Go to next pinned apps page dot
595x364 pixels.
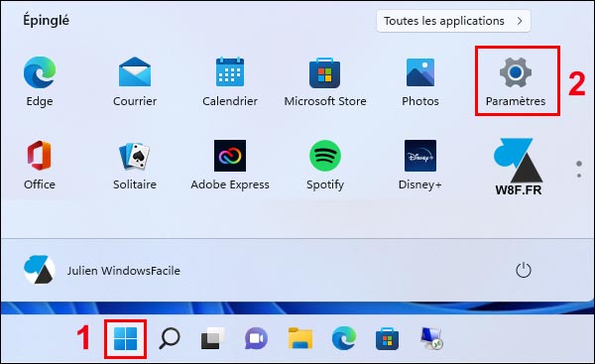click(x=579, y=176)
